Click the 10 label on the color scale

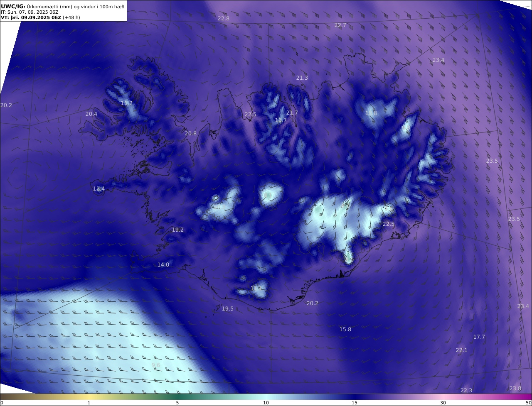[266, 403]
